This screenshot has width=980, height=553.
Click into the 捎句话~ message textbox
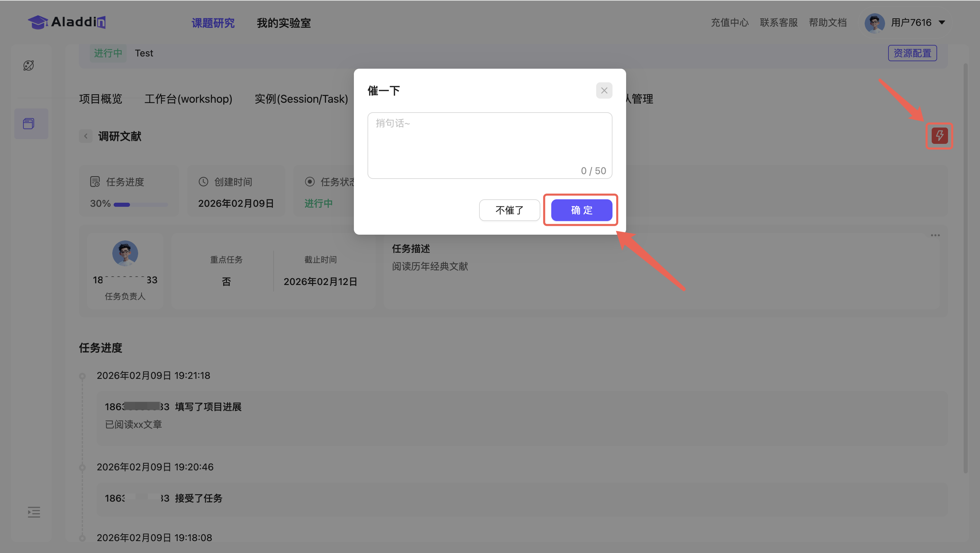(x=489, y=145)
